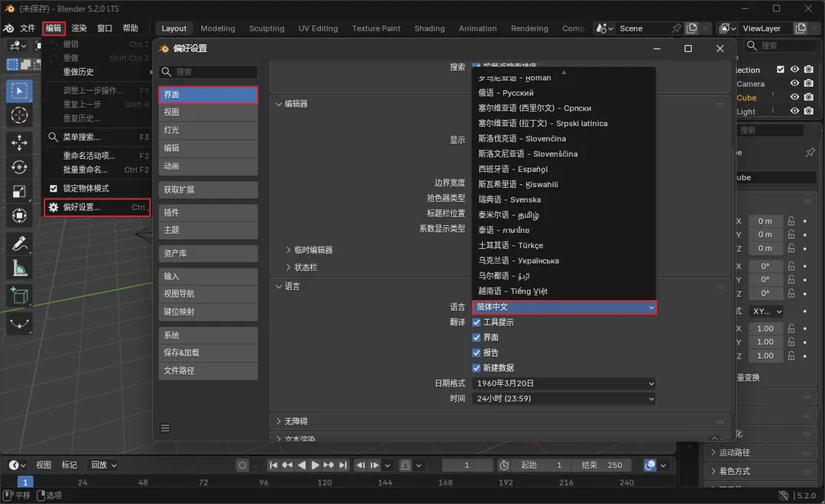Click the Preferences search field

(x=208, y=72)
